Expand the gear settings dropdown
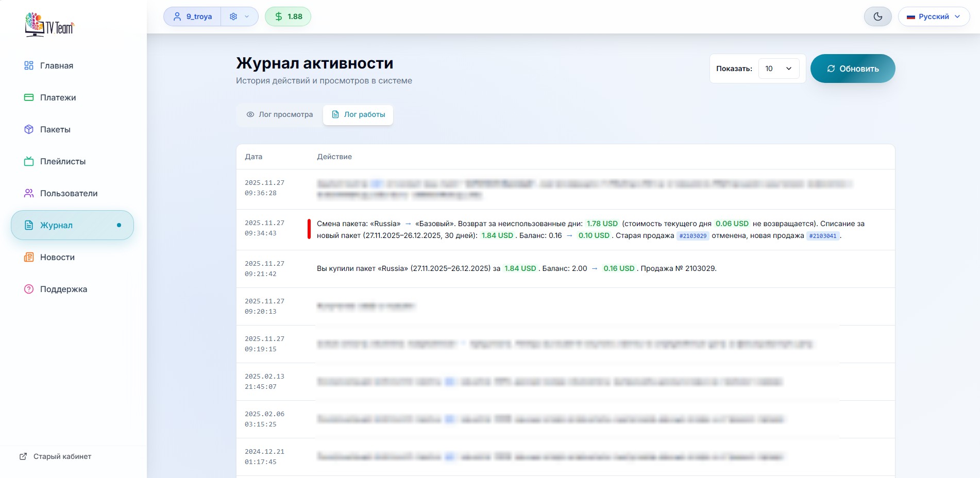Screen dimensions: 980x478 click(239, 16)
